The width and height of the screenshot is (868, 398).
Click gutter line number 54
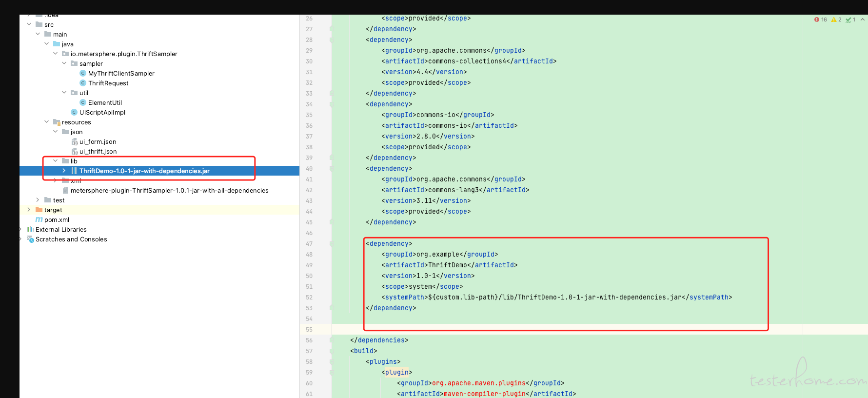[x=309, y=319]
